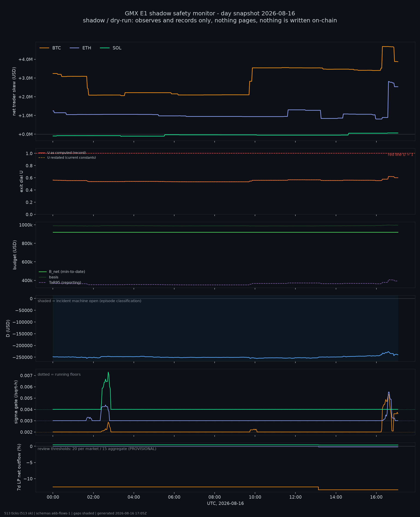Click the "0.005" sigma gate tick
Screen dimensions: 420x517
[x=26, y=398]
